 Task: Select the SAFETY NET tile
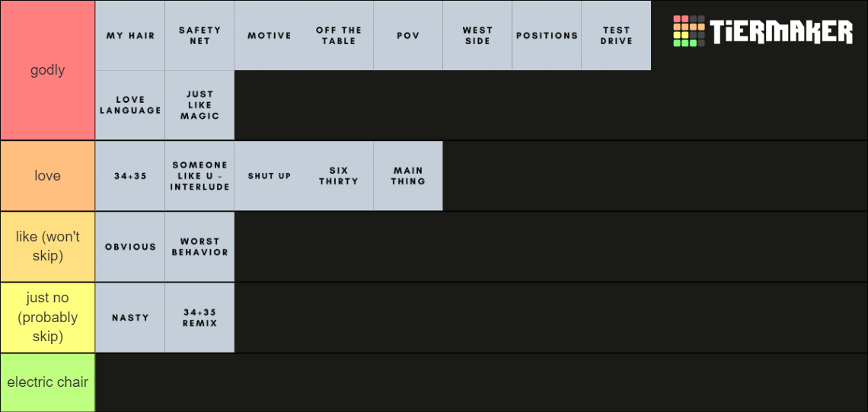point(199,36)
